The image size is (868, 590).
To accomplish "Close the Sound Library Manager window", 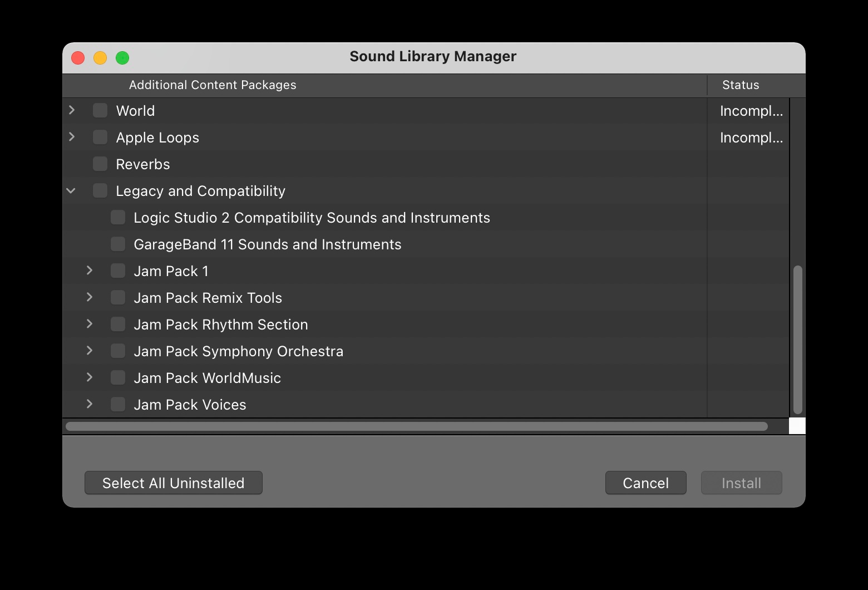I will tap(78, 57).
